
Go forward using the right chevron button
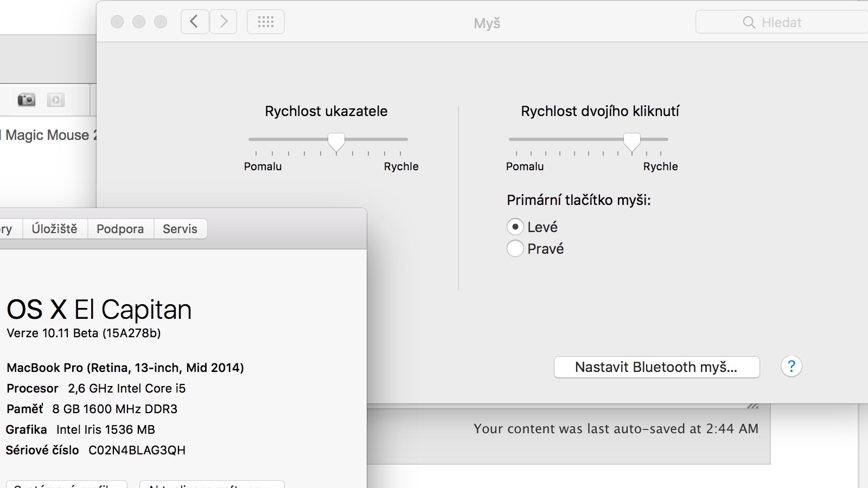[224, 22]
